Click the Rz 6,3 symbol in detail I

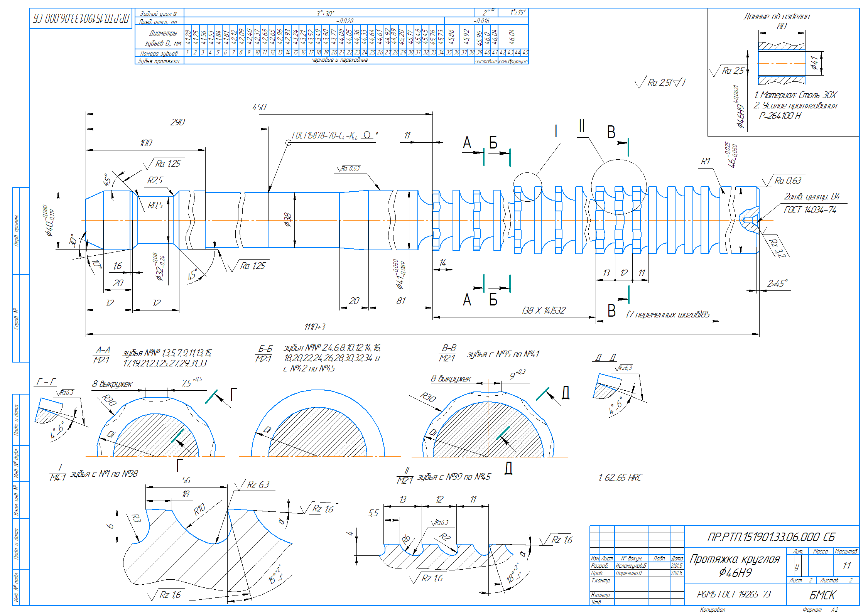258,484
